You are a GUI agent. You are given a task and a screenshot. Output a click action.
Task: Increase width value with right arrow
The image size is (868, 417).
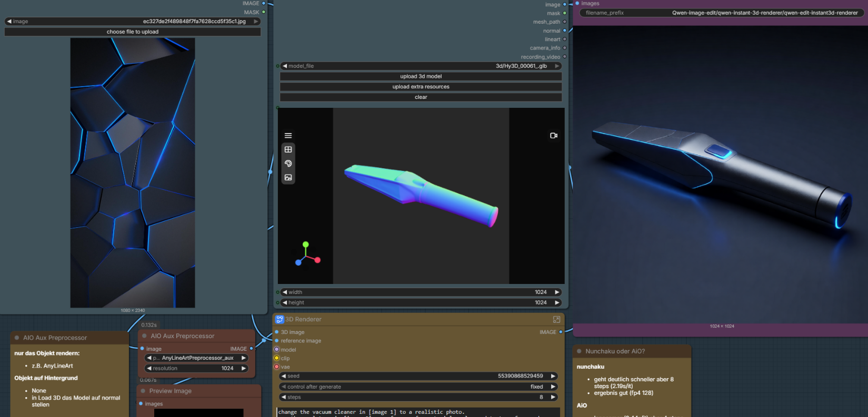click(x=556, y=292)
